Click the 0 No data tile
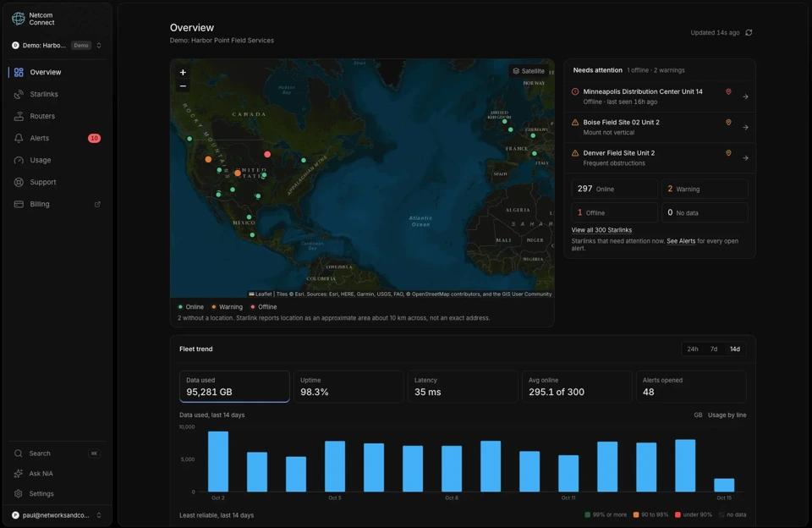812x528 pixels. pyautogui.click(x=705, y=212)
